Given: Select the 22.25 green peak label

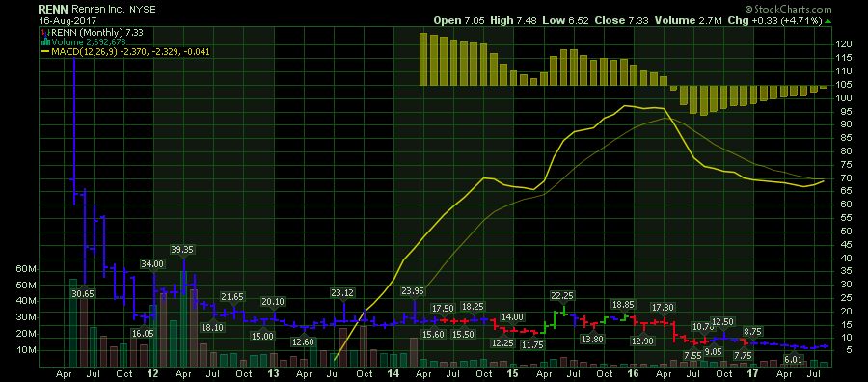Looking at the screenshot, I should click(563, 295).
